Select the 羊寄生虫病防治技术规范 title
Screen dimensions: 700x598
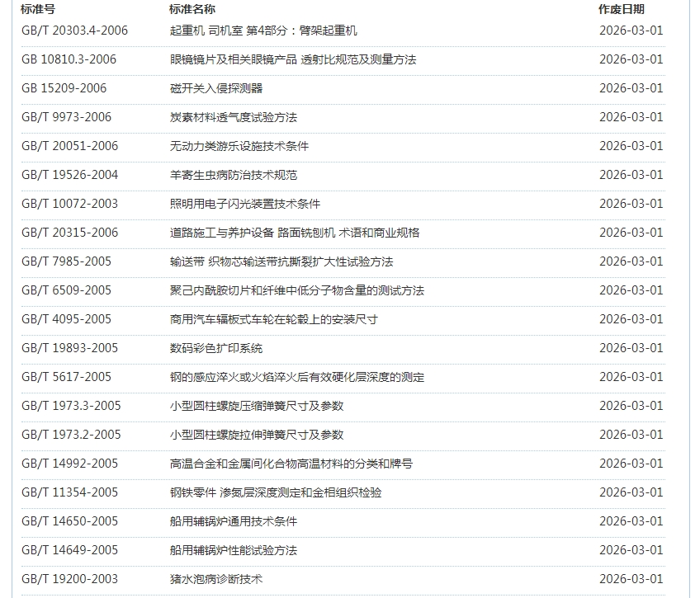point(234,175)
